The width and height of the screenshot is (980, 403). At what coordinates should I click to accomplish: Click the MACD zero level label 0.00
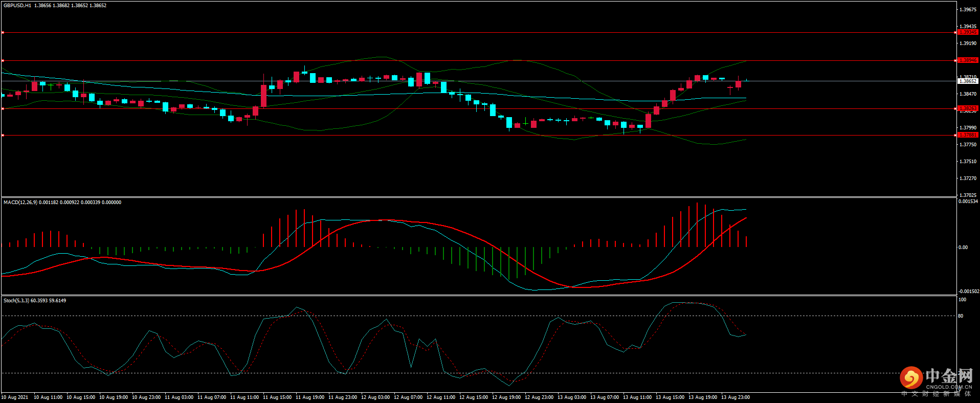coord(963,248)
